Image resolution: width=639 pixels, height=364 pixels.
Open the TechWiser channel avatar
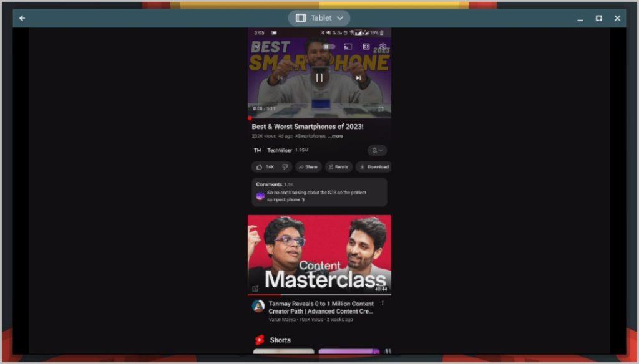click(258, 150)
